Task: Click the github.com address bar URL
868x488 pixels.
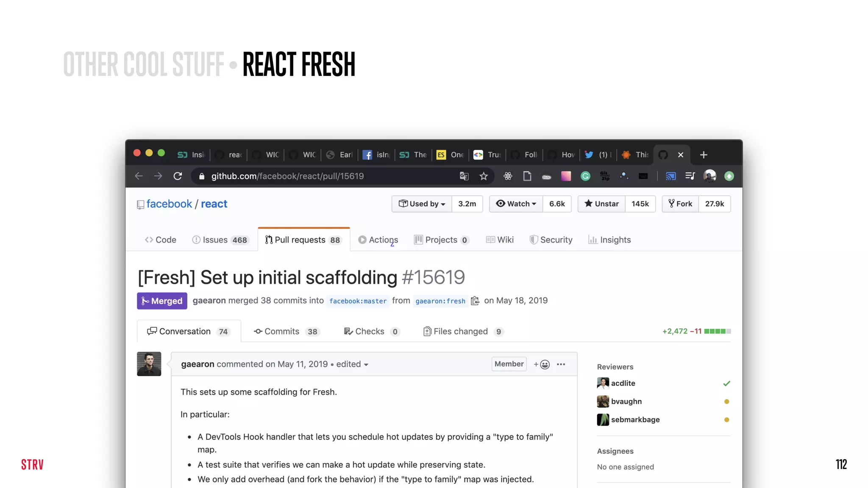Action: coord(287,176)
